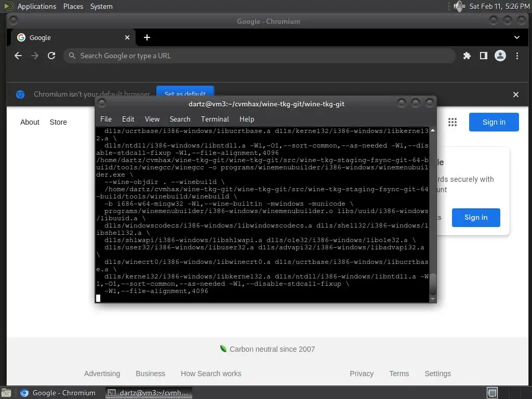532x399 pixels.
Task: Dismiss the default browser infobar
Action: click(516, 95)
